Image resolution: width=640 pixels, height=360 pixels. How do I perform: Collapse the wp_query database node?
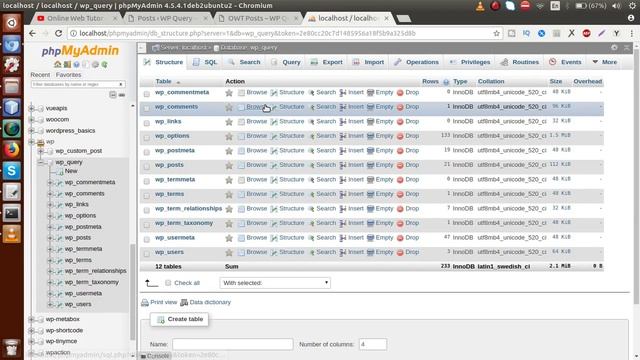[41, 162]
